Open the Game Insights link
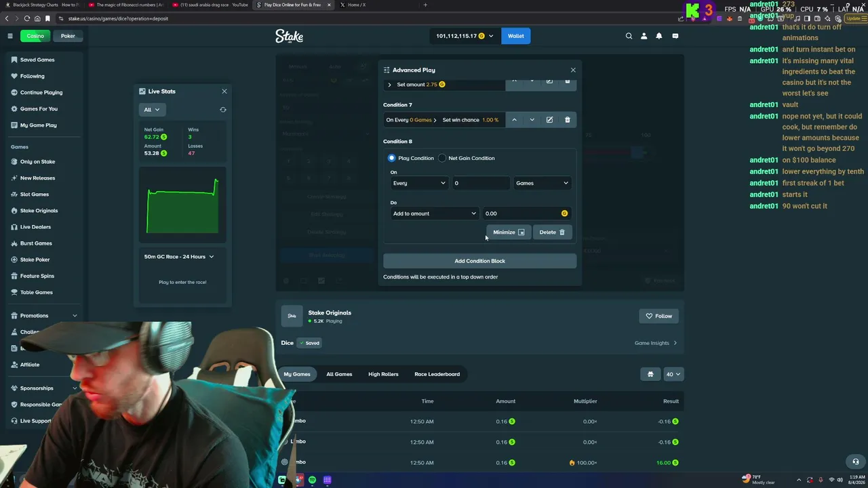 tap(656, 343)
